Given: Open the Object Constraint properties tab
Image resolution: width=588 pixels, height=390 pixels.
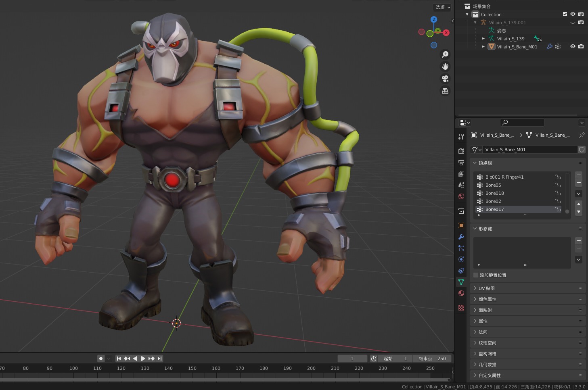Looking at the screenshot, I should tap(461, 271).
